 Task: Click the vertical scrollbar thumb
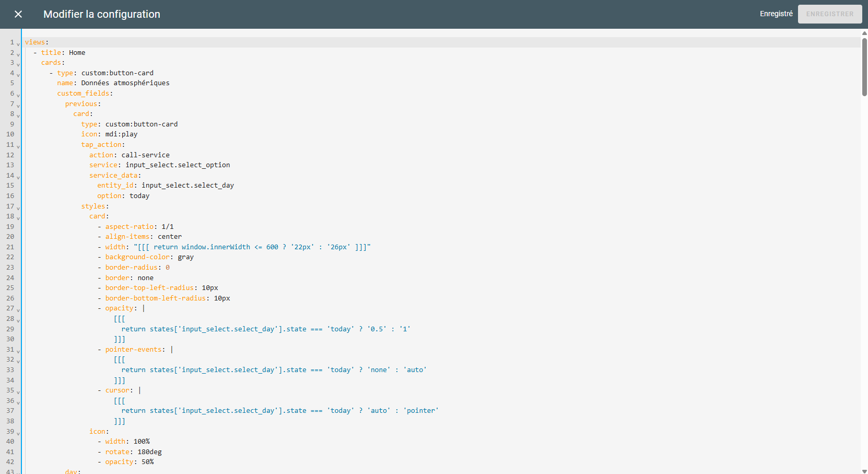click(864, 67)
